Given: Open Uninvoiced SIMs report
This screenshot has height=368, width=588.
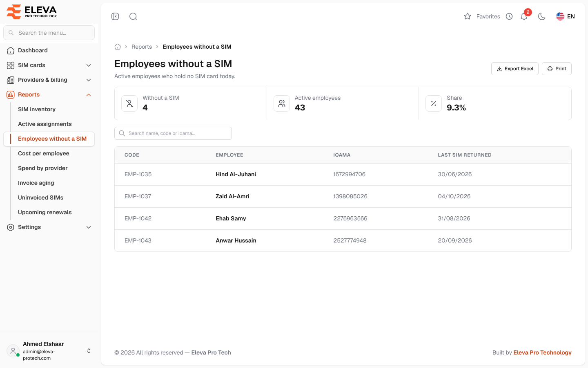Looking at the screenshot, I should (41, 197).
